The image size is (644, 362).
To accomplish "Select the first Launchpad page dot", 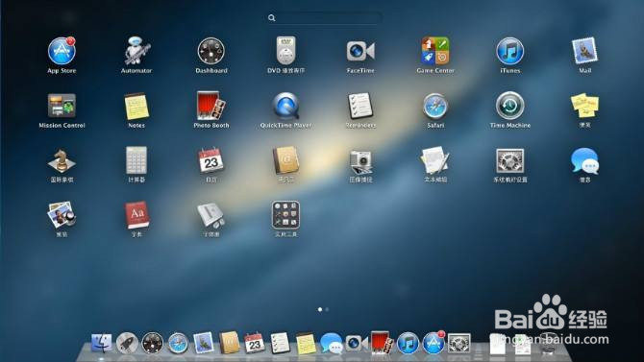I will [320, 309].
